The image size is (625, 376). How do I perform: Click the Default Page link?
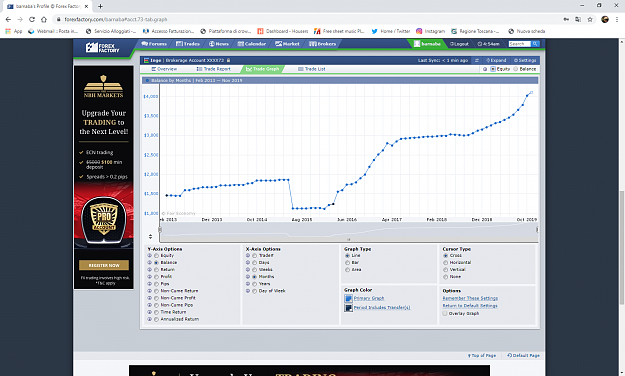(523, 355)
